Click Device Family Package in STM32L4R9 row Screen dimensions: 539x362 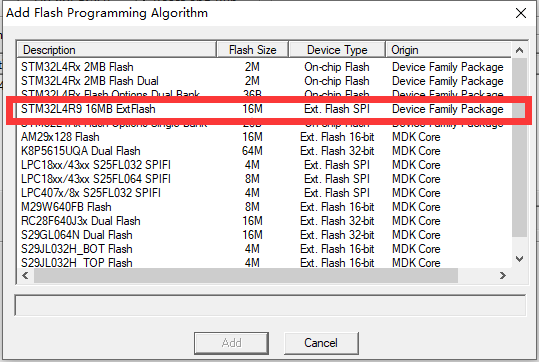tap(448, 109)
